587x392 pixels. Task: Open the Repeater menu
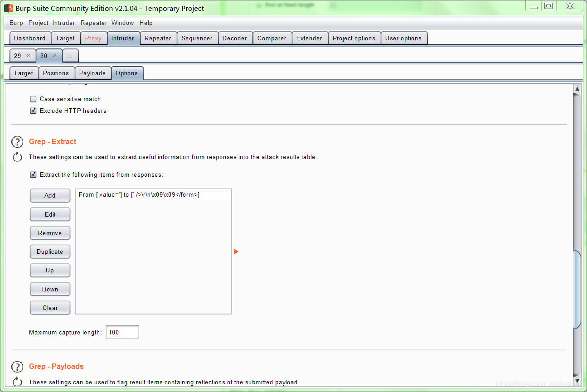click(94, 23)
